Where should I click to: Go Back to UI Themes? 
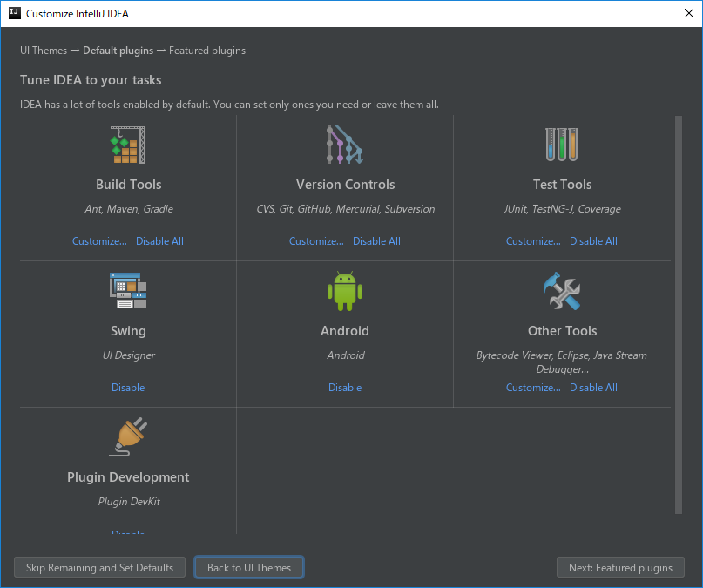pyautogui.click(x=249, y=567)
